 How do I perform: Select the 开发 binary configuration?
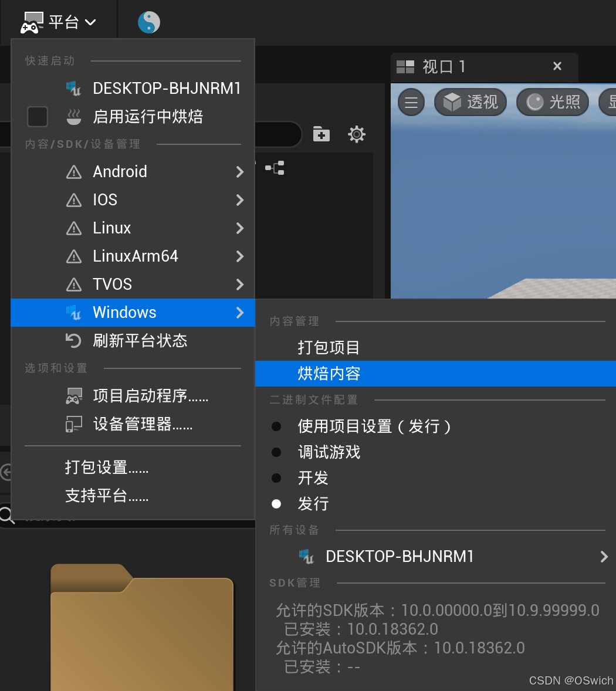(x=435, y=478)
